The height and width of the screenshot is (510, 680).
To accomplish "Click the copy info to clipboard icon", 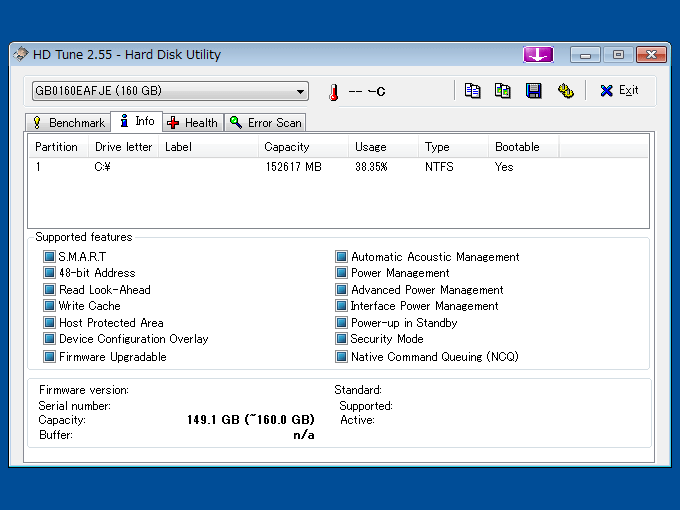I will pos(472,91).
